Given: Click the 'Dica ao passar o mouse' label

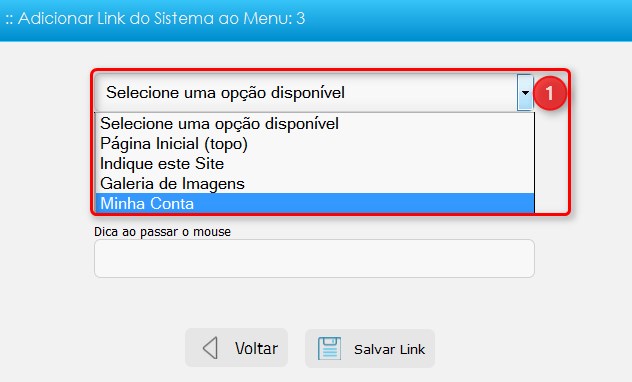Looking at the screenshot, I should click(x=162, y=232).
